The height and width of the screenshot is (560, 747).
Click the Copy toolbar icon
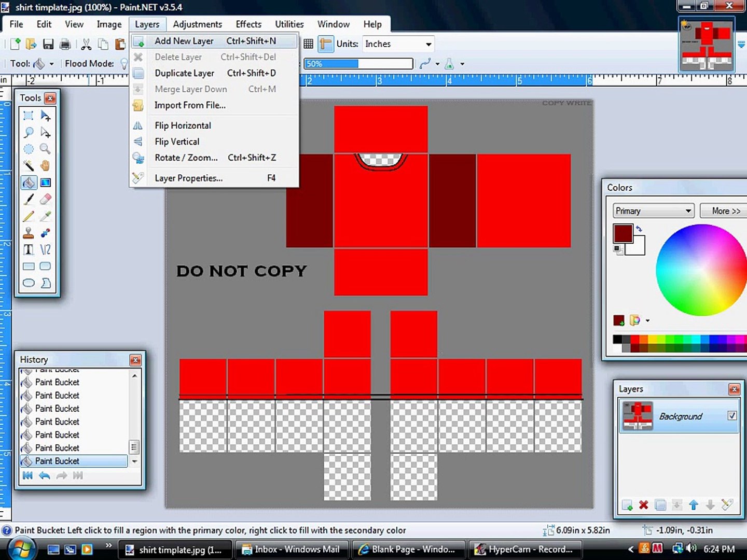click(103, 44)
